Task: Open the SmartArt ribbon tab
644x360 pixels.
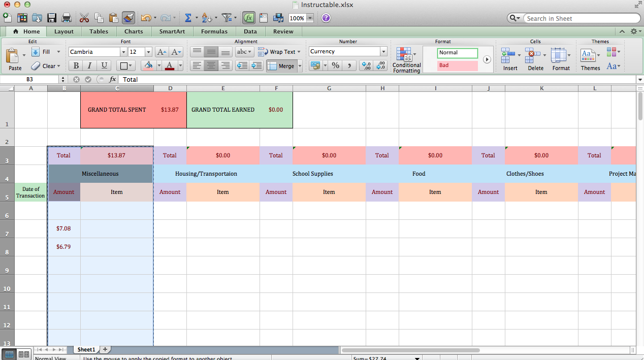Action: [172, 31]
